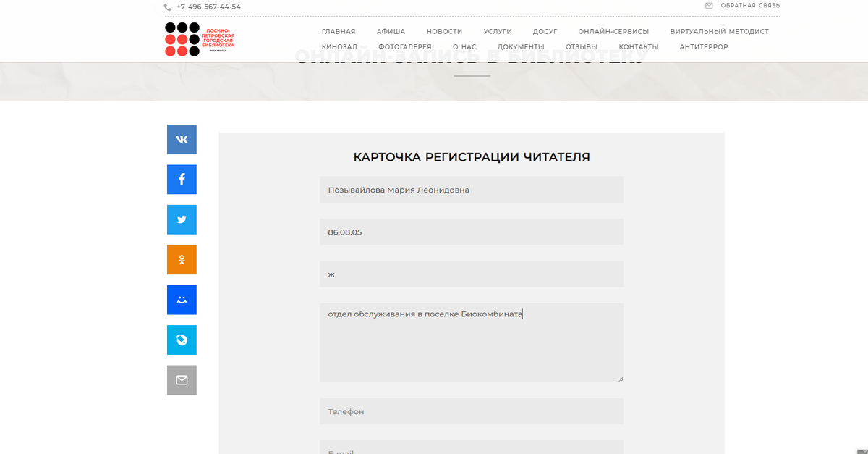
Task: Share via the Odnoklassniki icon
Action: (182, 259)
